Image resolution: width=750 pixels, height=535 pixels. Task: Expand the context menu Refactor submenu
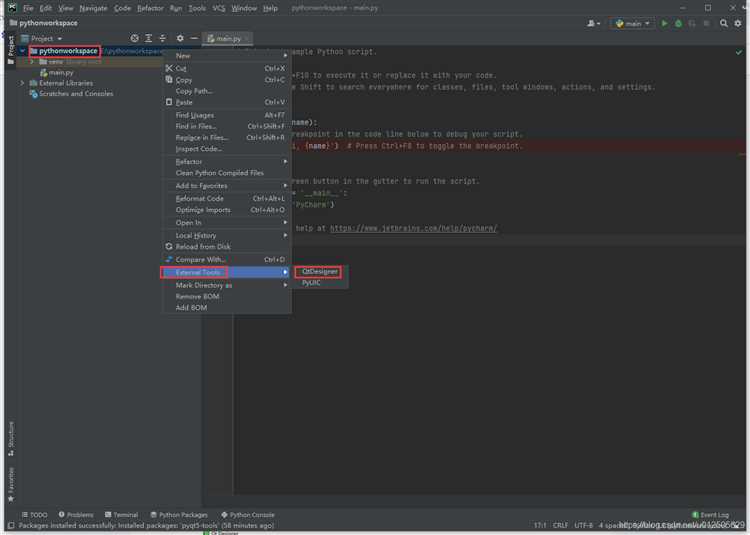click(x=227, y=162)
